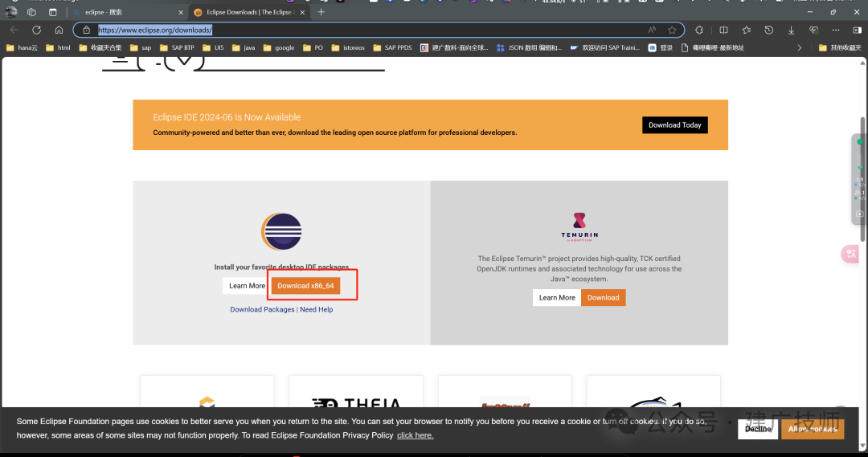Click the Theia project card
The image size is (868, 457).
pyautogui.click(x=356, y=392)
